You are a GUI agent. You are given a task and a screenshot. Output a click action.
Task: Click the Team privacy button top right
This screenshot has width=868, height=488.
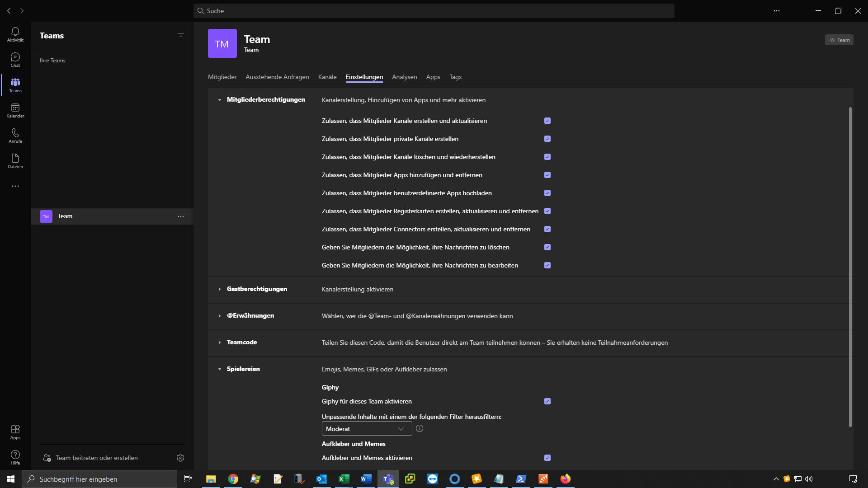coord(839,40)
